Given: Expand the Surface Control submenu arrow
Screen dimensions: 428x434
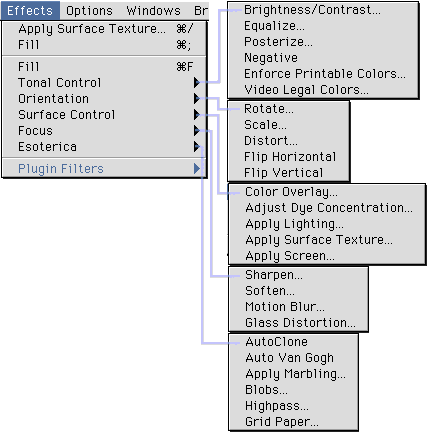Looking at the screenshot, I should (x=197, y=114).
